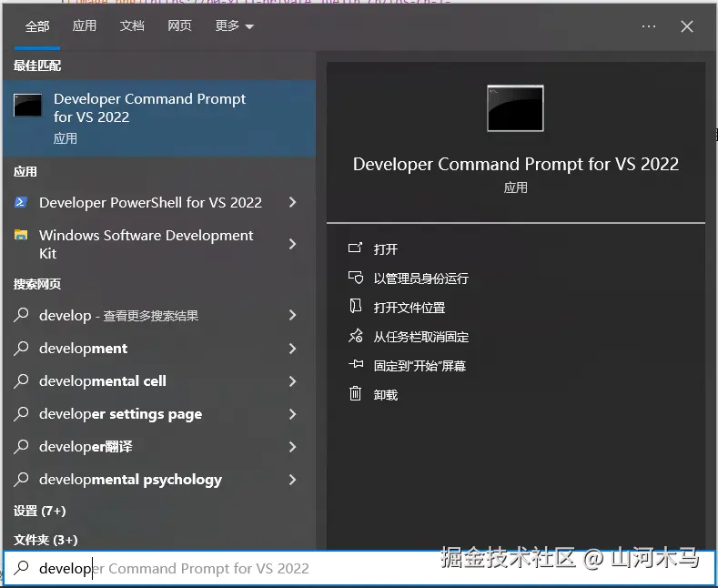Open Developer PowerShell for VS 2022
Viewport: 718px width, 588px height.
[x=150, y=202]
